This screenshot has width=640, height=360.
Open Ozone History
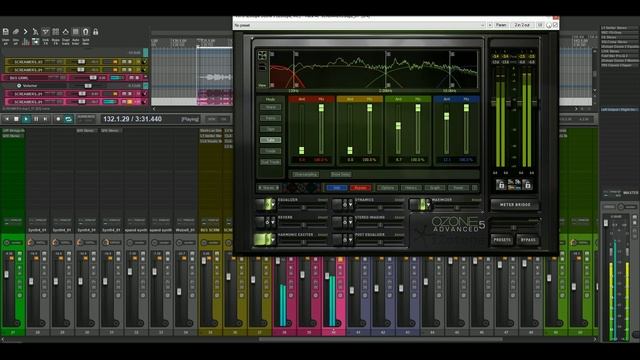click(x=411, y=188)
